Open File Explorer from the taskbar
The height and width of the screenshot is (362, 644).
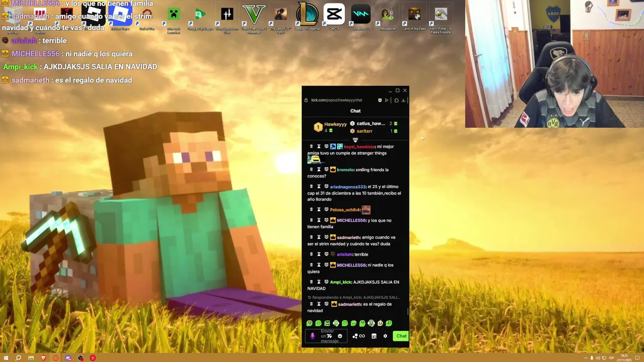(x=31, y=358)
